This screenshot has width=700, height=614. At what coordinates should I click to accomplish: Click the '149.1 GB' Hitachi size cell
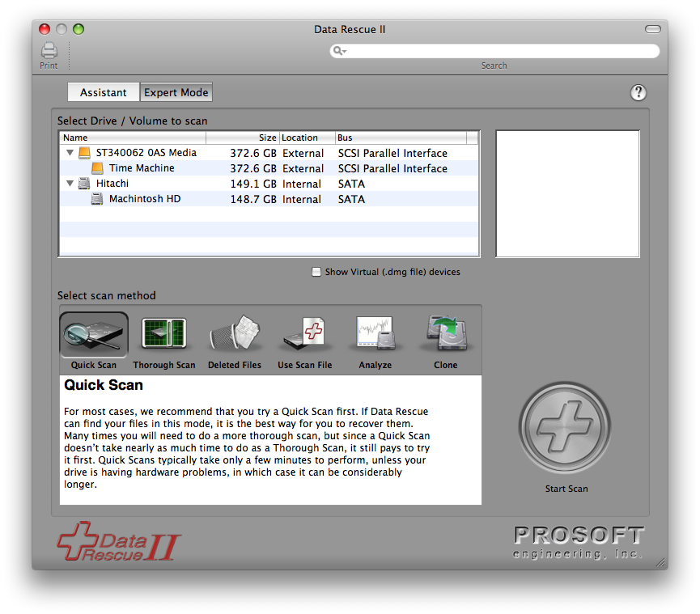pyautogui.click(x=253, y=184)
